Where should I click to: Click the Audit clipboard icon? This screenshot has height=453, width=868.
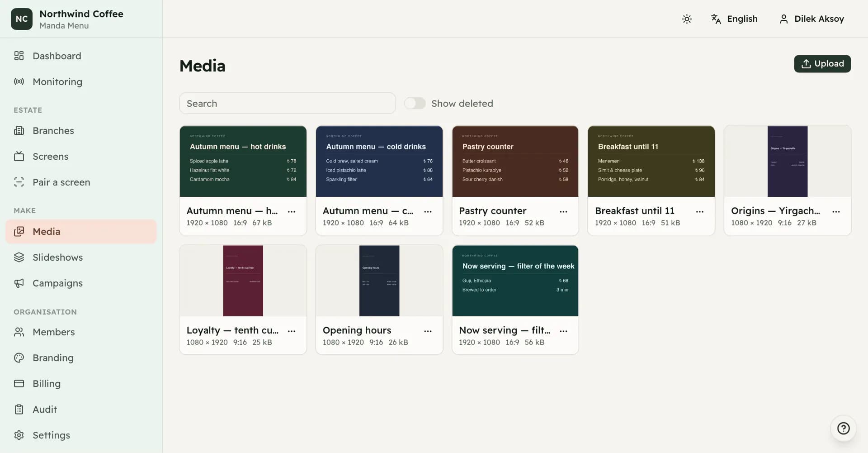pos(19,409)
